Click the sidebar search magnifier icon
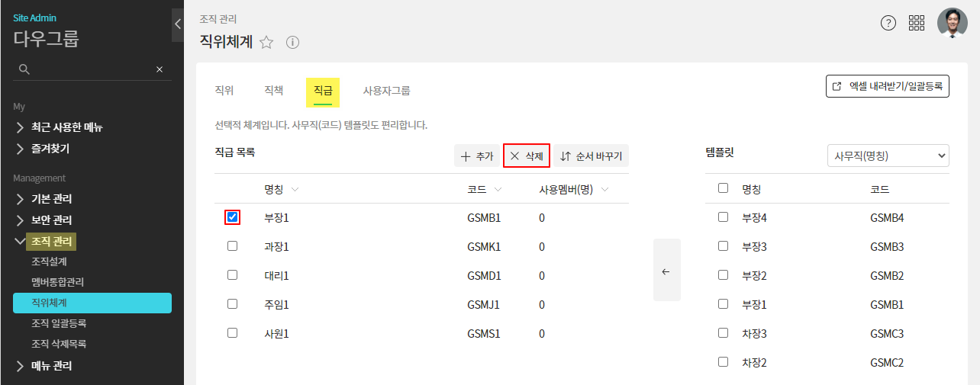 tap(24, 69)
